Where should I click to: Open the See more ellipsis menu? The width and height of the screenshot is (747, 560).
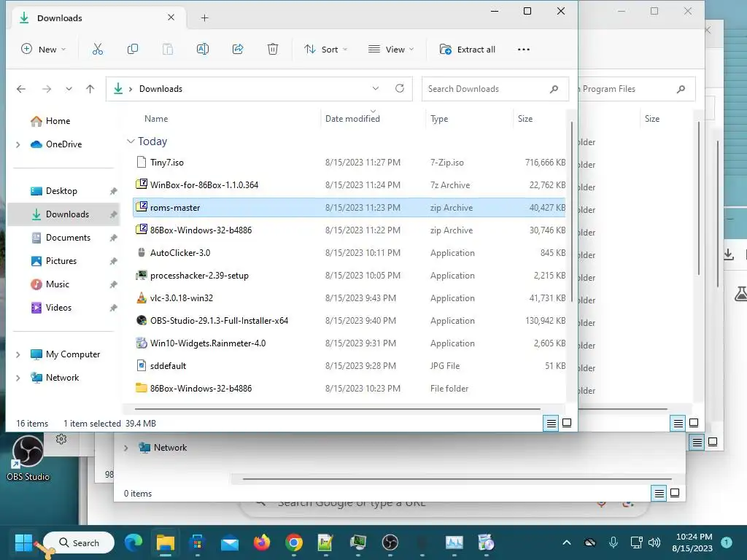(x=524, y=50)
